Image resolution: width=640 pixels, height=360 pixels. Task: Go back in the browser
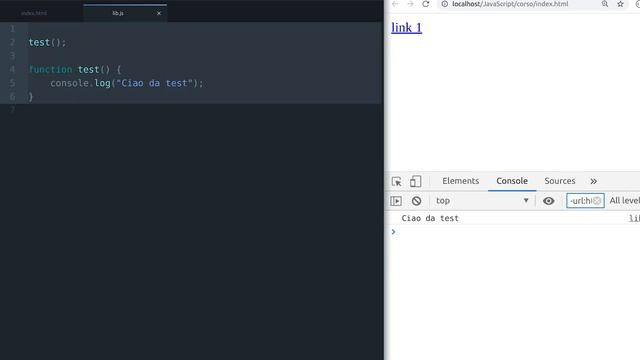(395, 4)
